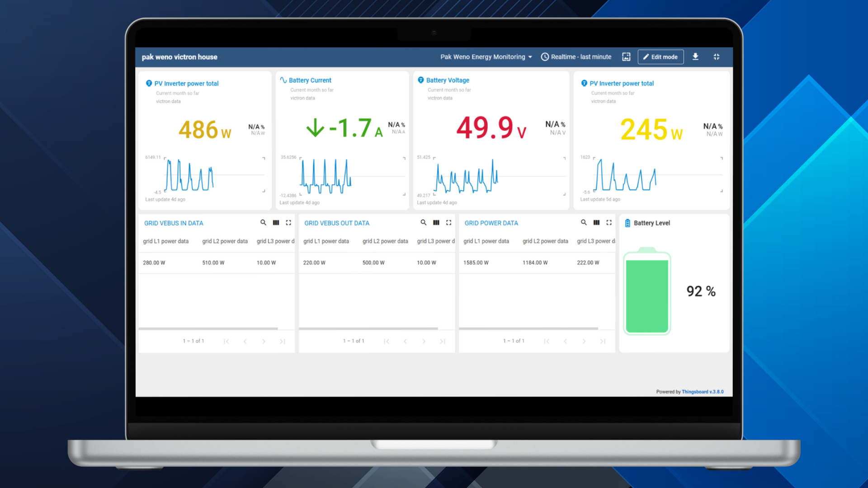
Task: Search in GRID VEBUS IN DATA table
Action: click(x=263, y=223)
